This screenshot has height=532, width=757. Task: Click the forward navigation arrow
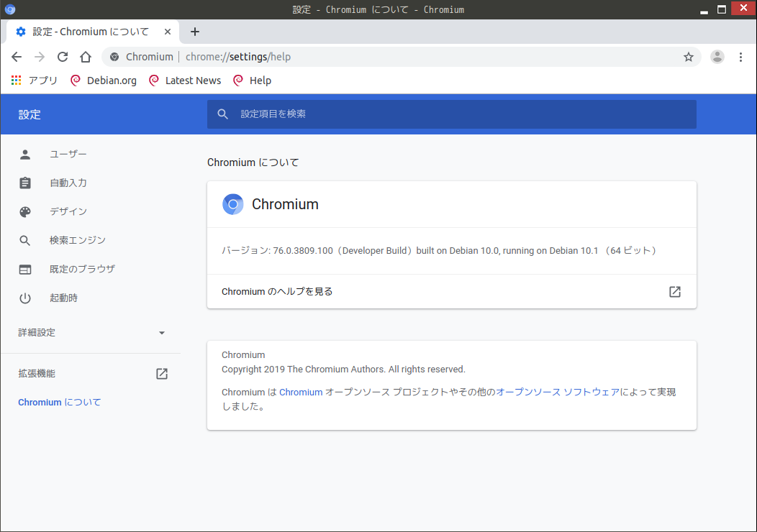(40, 57)
